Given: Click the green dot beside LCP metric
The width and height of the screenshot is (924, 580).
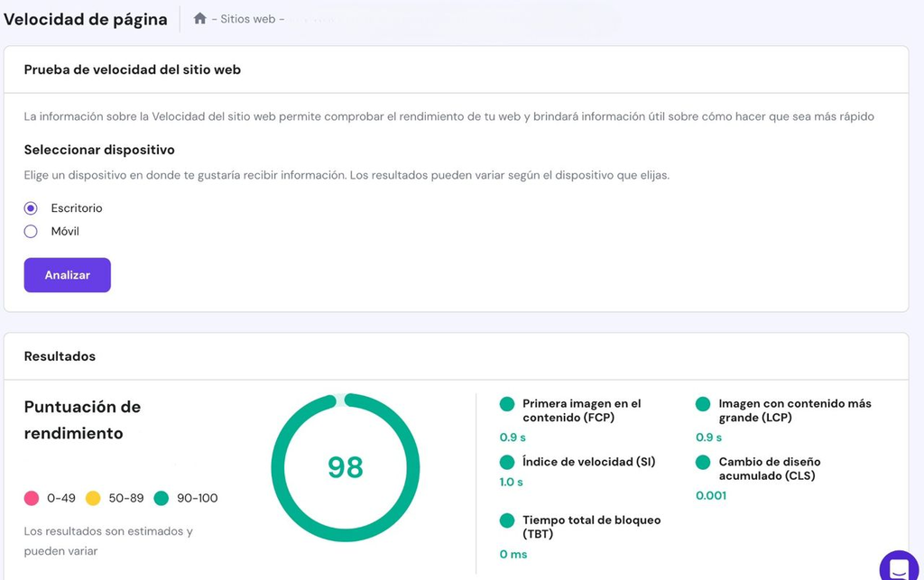Looking at the screenshot, I should point(703,404).
